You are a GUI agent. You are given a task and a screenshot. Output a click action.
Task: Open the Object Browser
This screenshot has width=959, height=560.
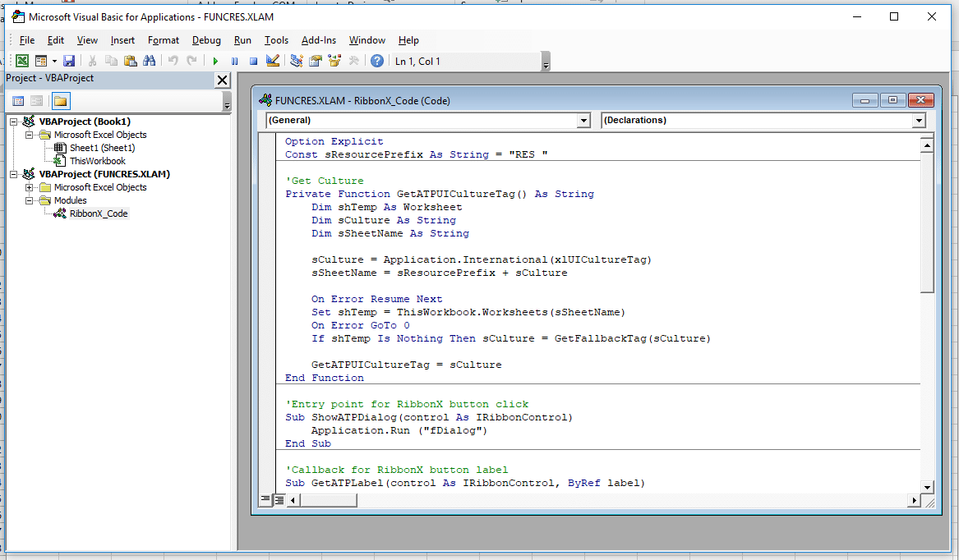click(334, 60)
